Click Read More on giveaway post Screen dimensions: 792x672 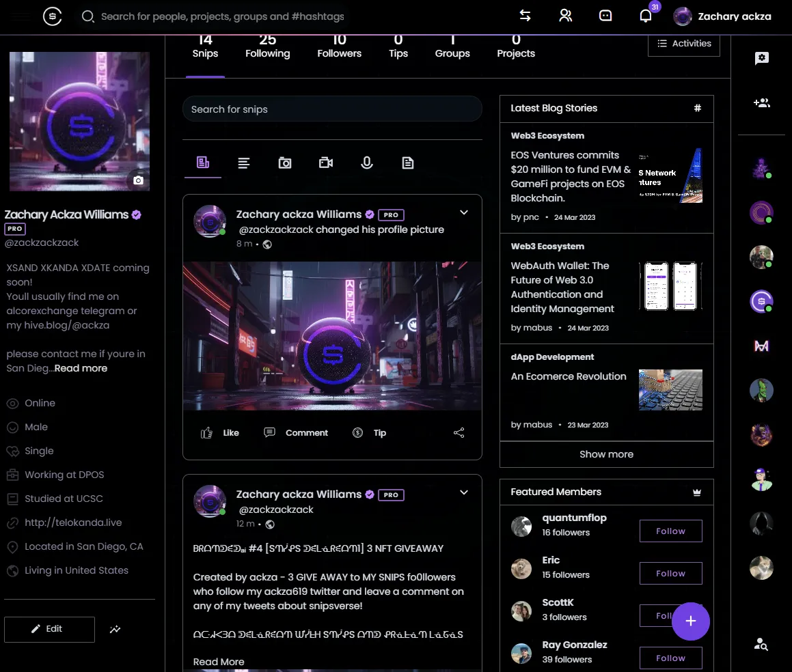pyautogui.click(x=219, y=661)
